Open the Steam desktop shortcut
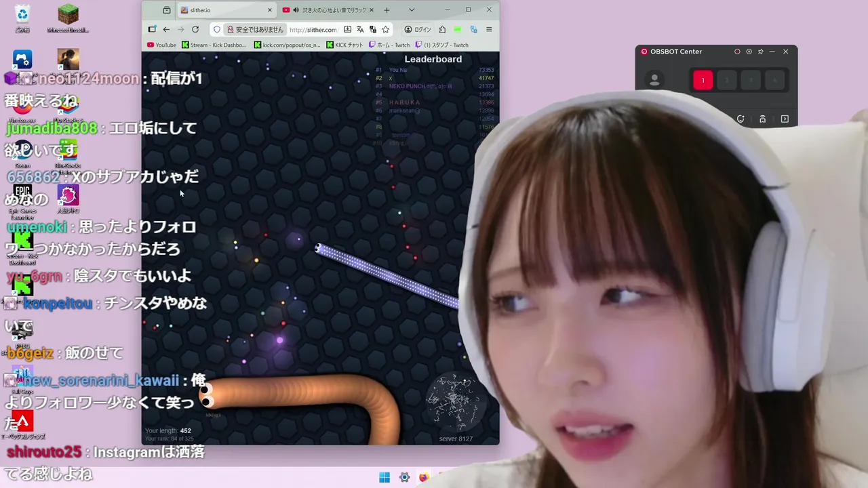The height and width of the screenshot is (488, 868). pos(22,153)
